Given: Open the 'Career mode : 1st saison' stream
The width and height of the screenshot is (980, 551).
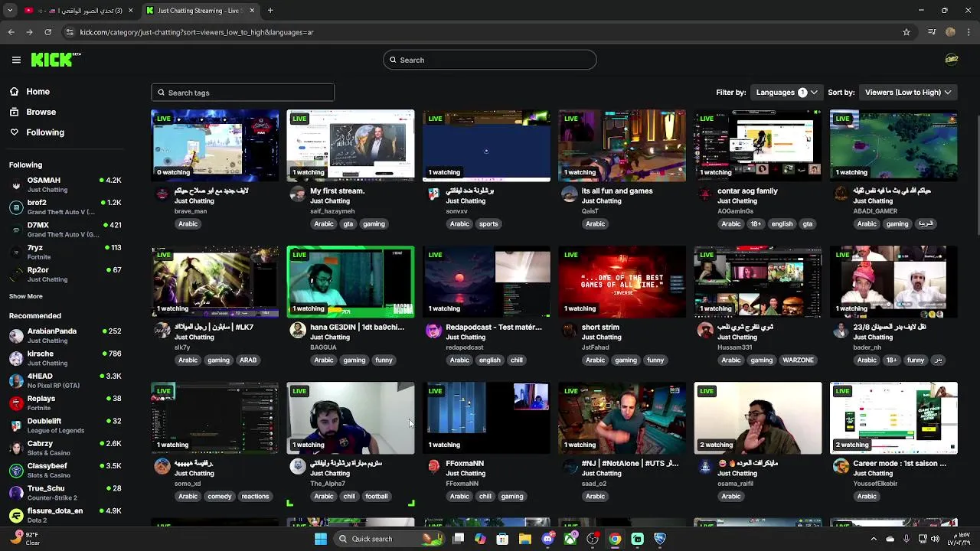Looking at the screenshot, I should click(893, 418).
